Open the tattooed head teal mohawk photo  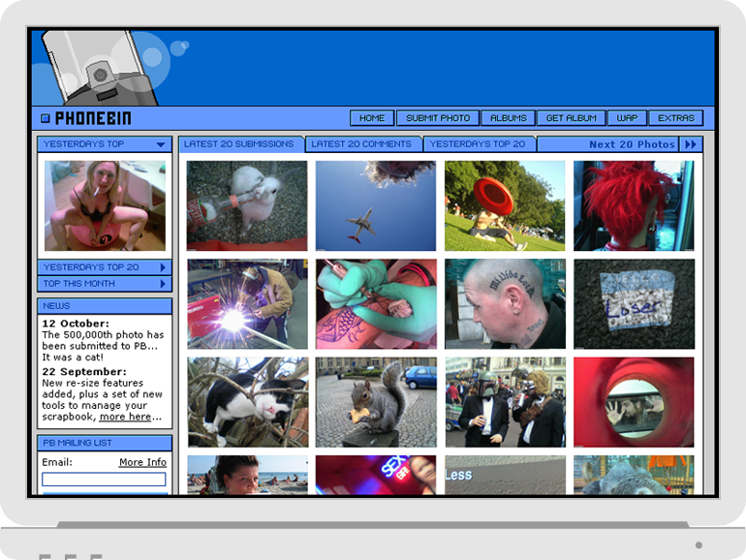506,304
